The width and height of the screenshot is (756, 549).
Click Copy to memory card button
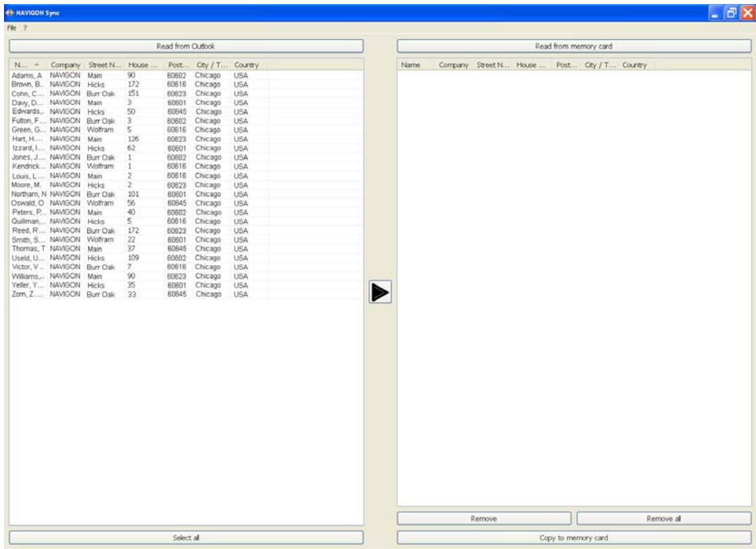(573, 538)
